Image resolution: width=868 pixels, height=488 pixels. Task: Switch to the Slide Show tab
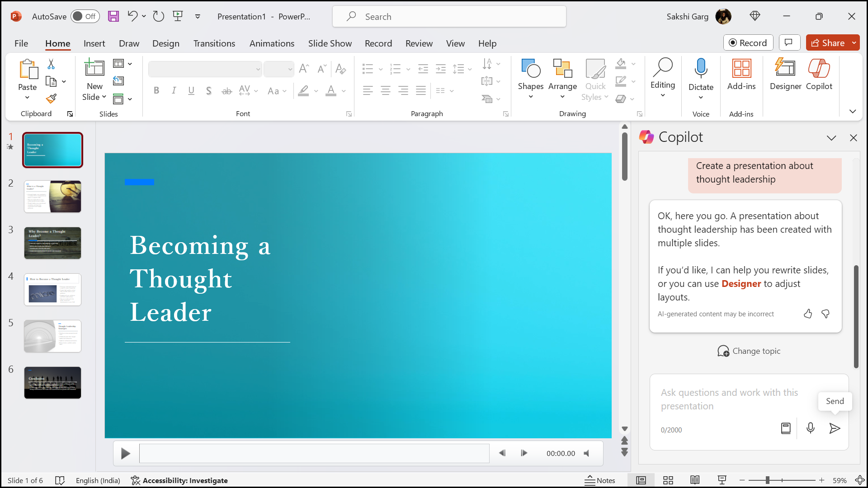coord(330,43)
